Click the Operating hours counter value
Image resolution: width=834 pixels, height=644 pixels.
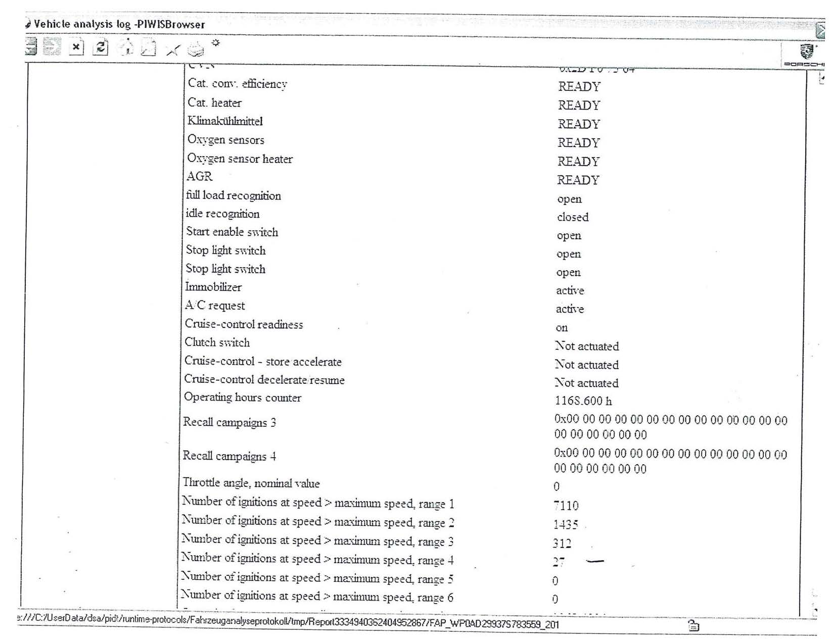pos(583,401)
